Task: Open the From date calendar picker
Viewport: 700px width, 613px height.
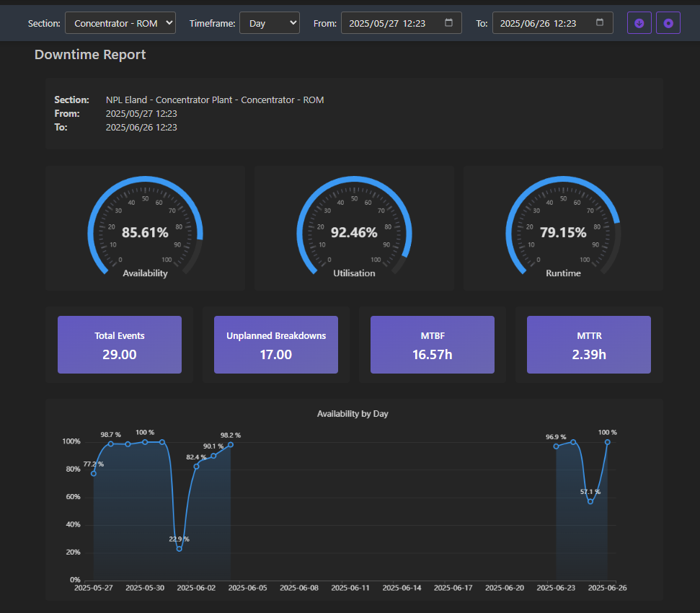Action: point(448,23)
